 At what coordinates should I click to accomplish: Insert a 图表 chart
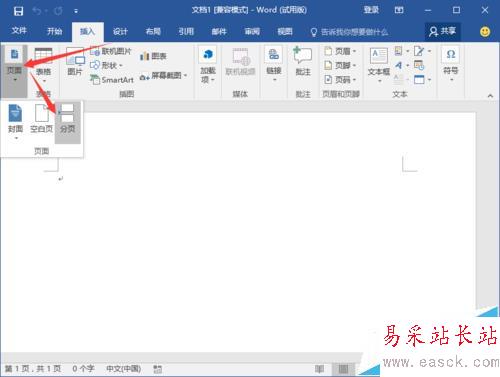point(153,56)
